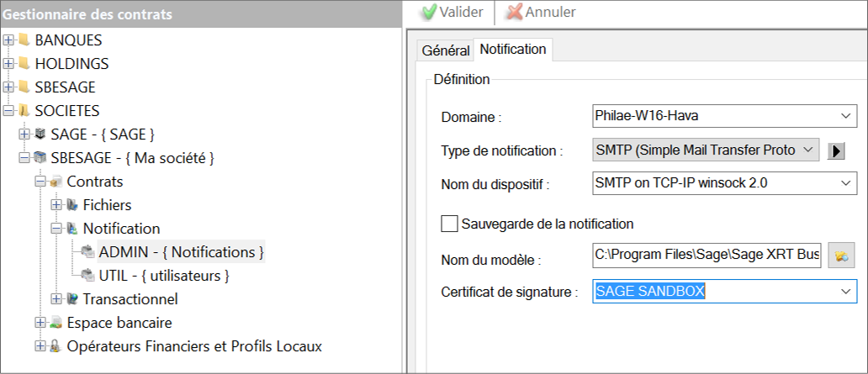
Task: Click the BANQUES folder icon
Action: click(x=24, y=40)
